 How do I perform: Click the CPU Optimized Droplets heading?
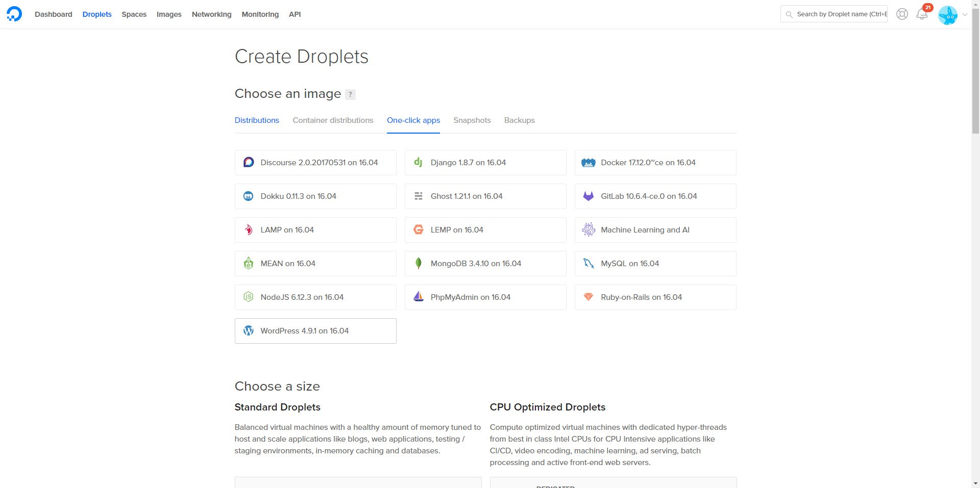[548, 407]
